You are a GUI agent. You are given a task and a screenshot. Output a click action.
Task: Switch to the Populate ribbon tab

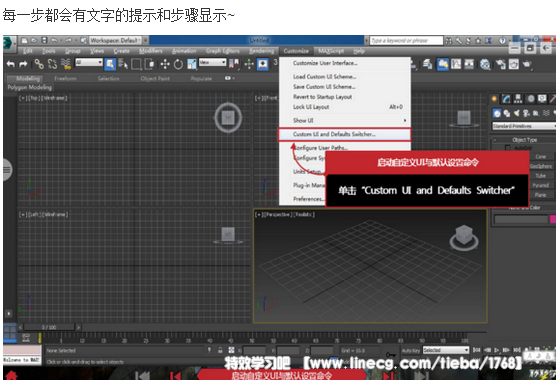point(201,78)
